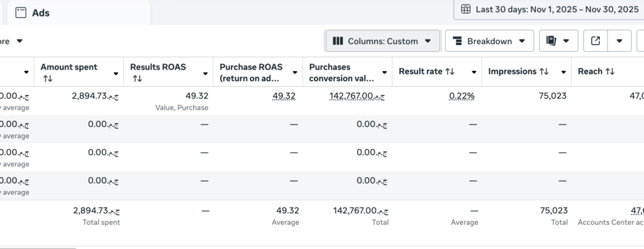This screenshot has height=249, width=644.
Task: Click the Ads tab window icon
Action: (21, 13)
